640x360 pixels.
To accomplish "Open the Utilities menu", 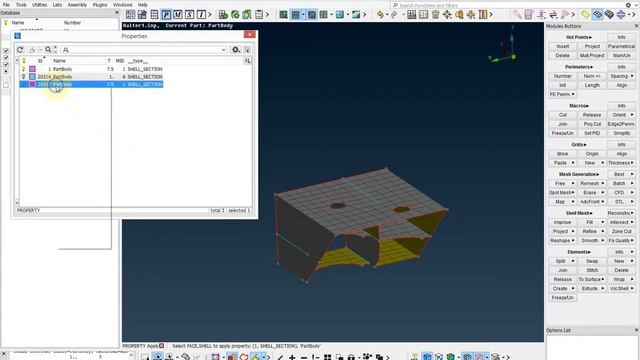I will [39, 5].
